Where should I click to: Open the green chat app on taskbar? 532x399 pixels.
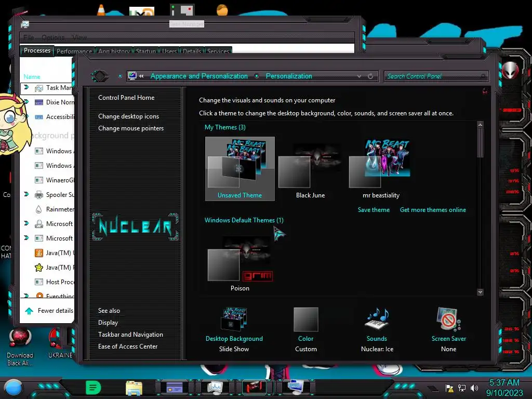click(94, 388)
